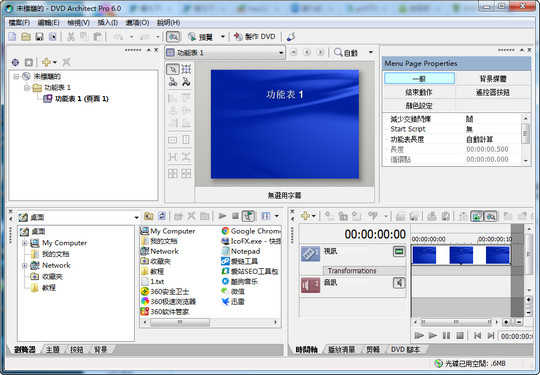The image size is (540, 375).
Task: Mute the 音訊 audio track
Action: 399,283
